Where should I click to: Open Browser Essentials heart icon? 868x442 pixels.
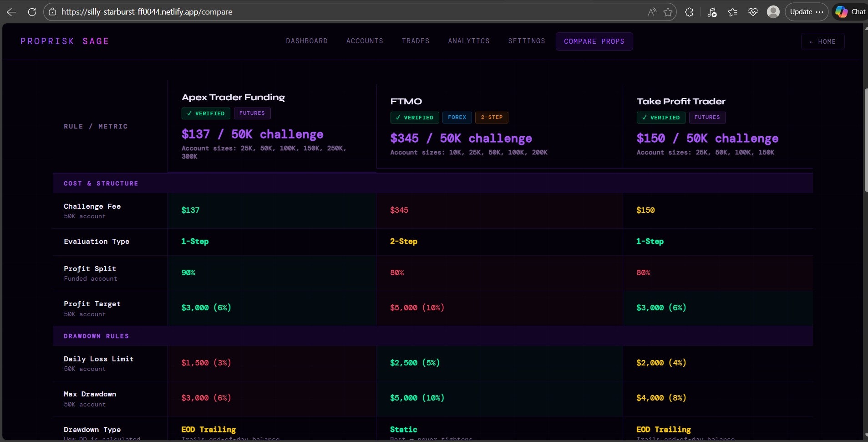[753, 12]
